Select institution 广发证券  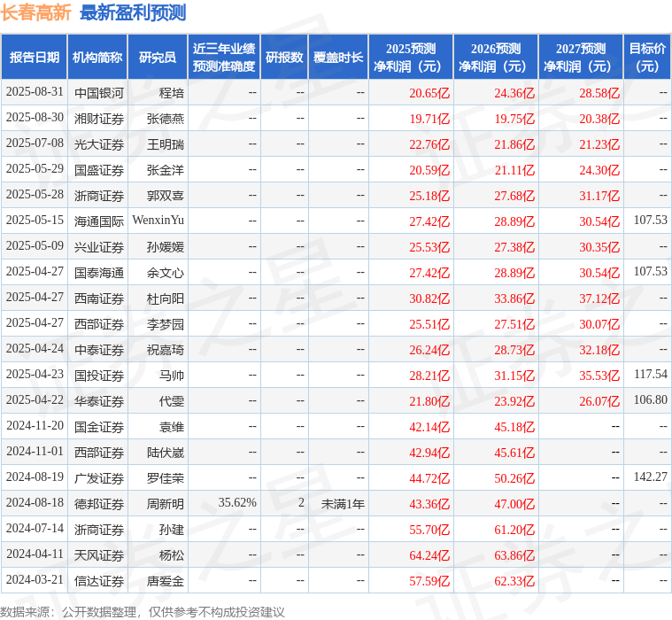point(99,478)
